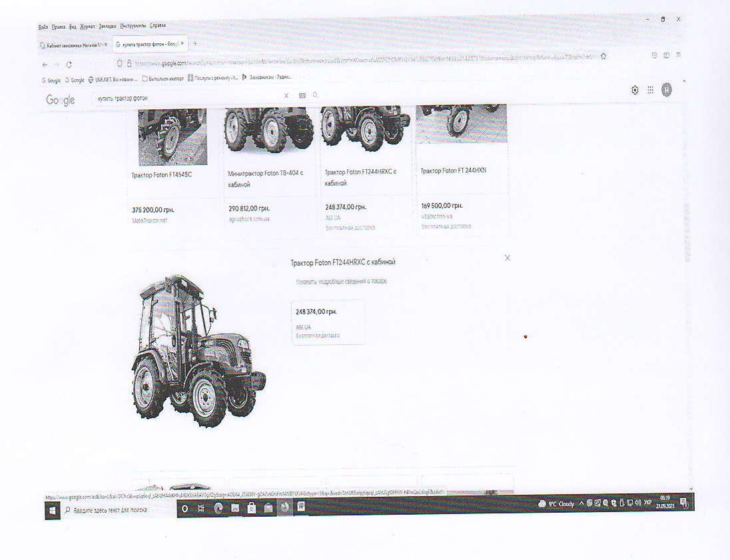Open Трактор Foton FT244HRXC с кабиной card
Viewport: 730px width, 560px height.
pos(360,177)
